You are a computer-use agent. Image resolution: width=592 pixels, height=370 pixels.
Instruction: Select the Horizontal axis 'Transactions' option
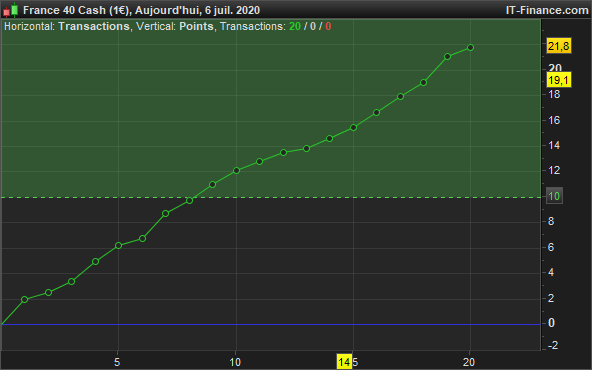(x=94, y=26)
